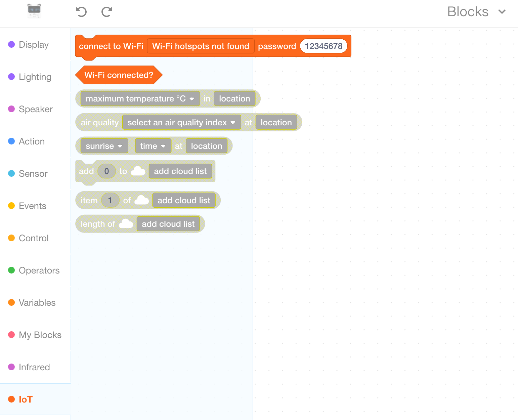Pick the Wi-Fi connected? boolean block
The height and width of the screenshot is (420, 518).
click(119, 75)
